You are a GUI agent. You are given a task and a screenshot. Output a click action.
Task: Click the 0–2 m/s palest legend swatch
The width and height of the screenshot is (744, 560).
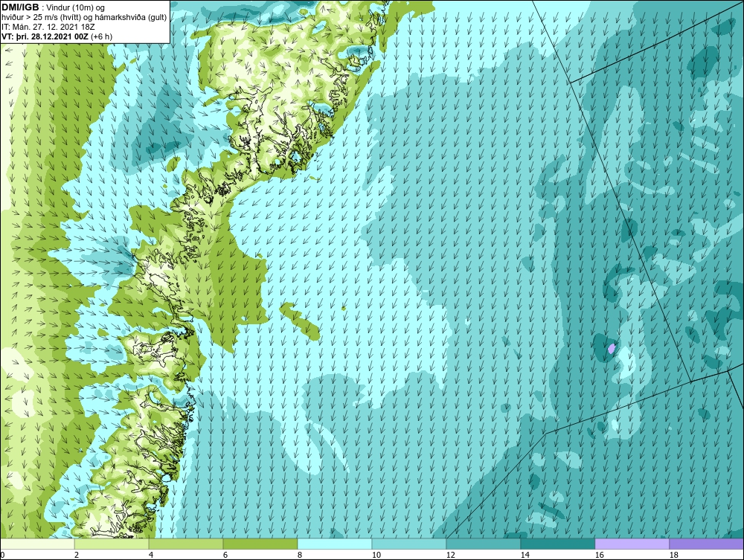click(37, 544)
